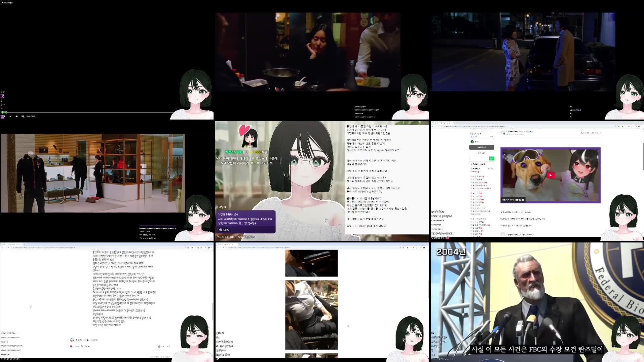Toggle the heart like under the post
644x362 pixels.
71,346
